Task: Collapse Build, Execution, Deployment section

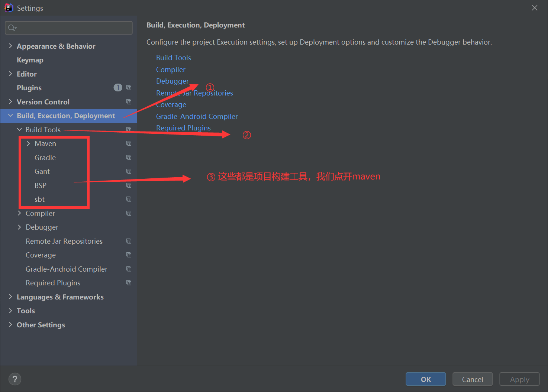Action: [10, 116]
